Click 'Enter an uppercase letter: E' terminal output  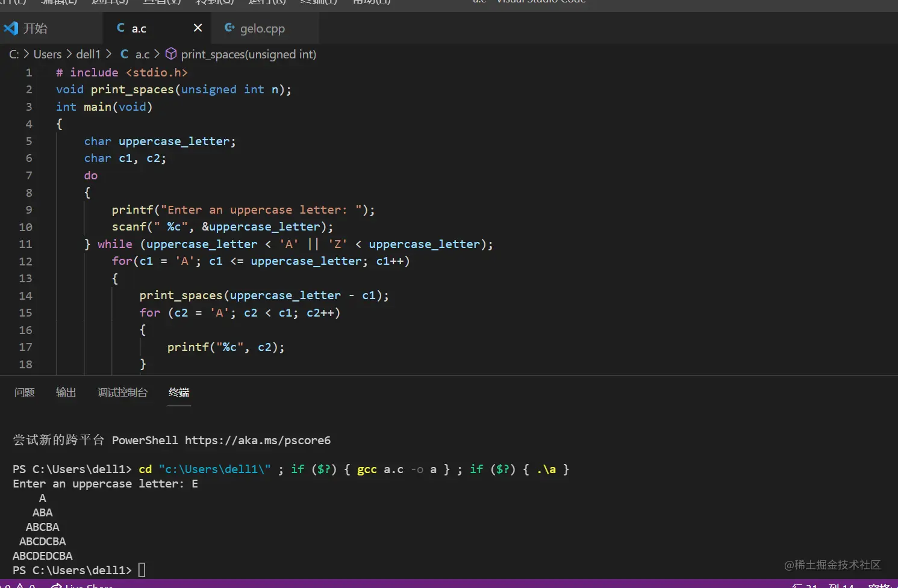[x=105, y=483]
